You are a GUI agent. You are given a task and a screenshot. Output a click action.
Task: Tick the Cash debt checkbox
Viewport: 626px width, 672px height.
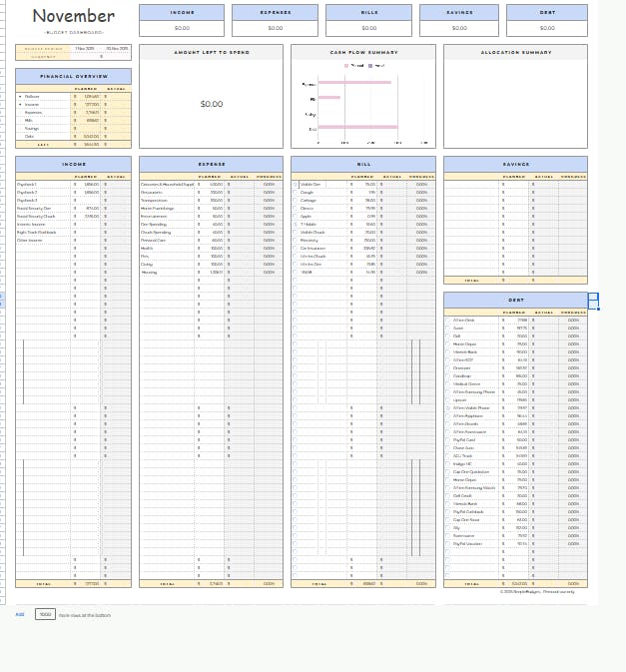tap(447, 329)
